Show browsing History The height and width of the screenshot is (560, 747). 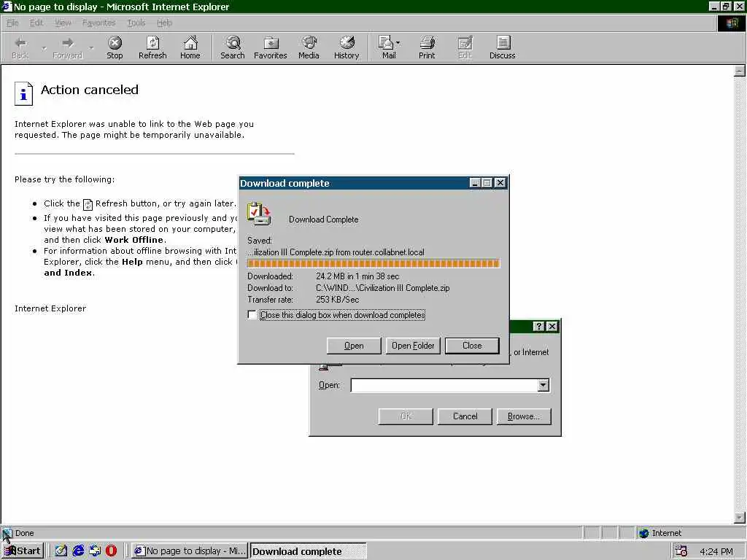(x=347, y=47)
